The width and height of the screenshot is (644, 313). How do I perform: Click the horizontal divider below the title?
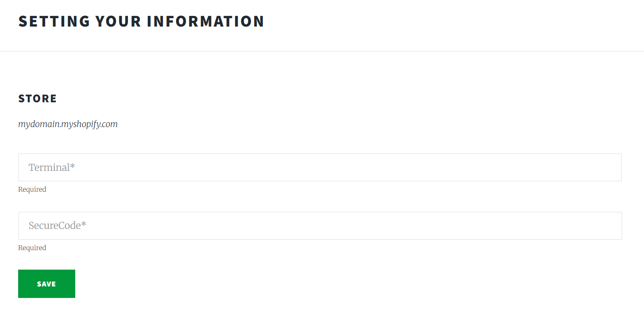pyautogui.click(x=322, y=51)
